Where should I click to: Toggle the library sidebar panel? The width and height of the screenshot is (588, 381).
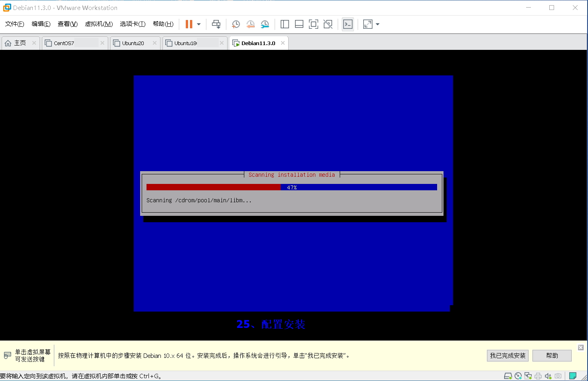pyautogui.click(x=285, y=24)
